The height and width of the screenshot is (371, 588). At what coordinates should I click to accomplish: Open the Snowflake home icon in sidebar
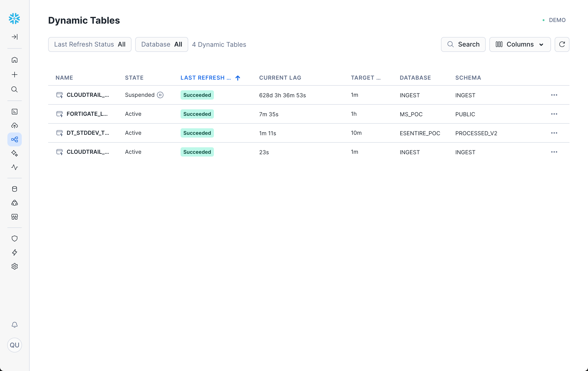[x=15, y=60]
